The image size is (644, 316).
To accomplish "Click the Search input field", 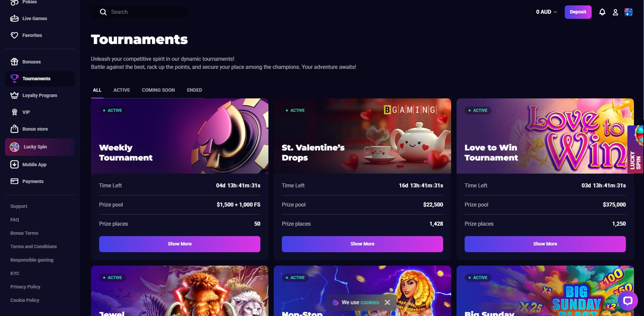I will pyautogui.click(x=139, y=12).
